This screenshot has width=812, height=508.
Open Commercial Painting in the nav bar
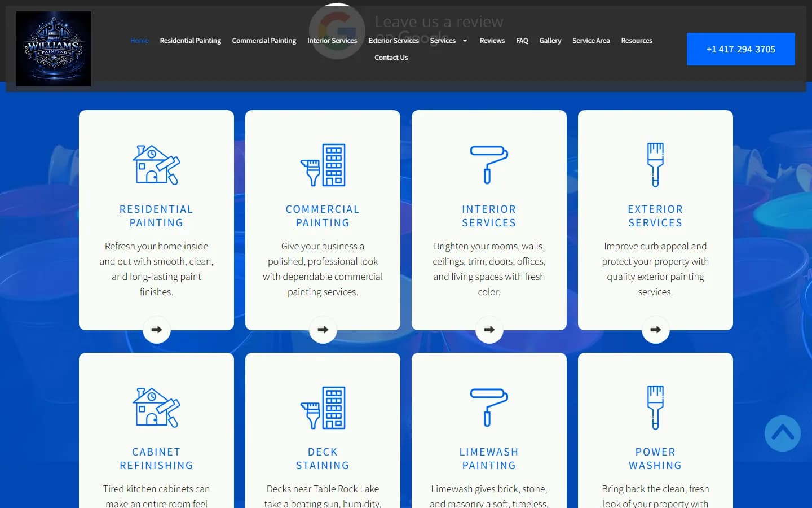[264, 41]
